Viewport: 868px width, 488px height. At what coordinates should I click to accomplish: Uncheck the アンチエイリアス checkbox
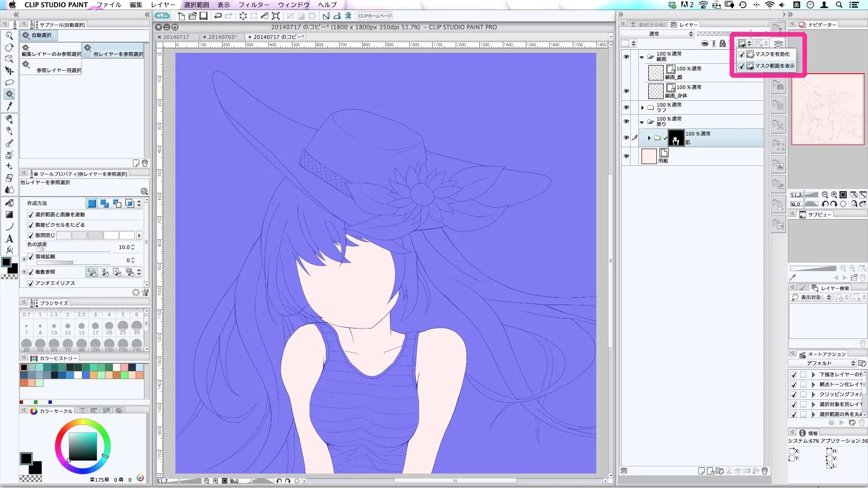click(x=31, y=283)
